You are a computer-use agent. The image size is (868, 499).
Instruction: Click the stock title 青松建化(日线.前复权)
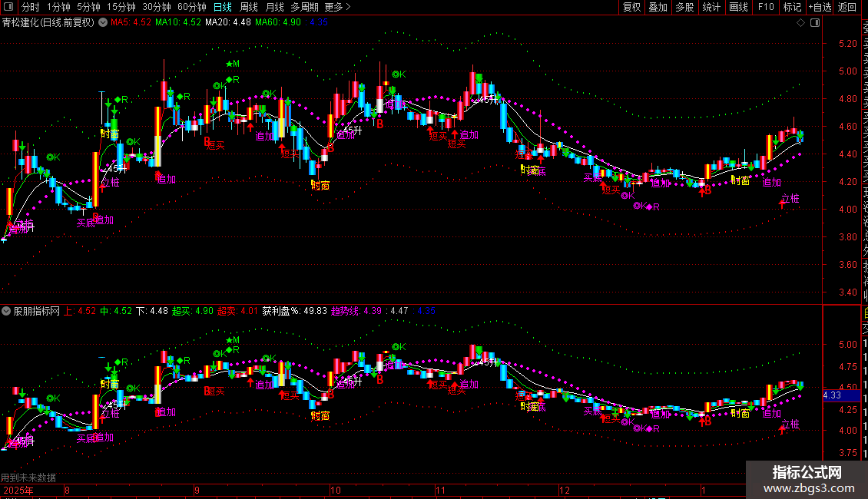tap(48, 23)
